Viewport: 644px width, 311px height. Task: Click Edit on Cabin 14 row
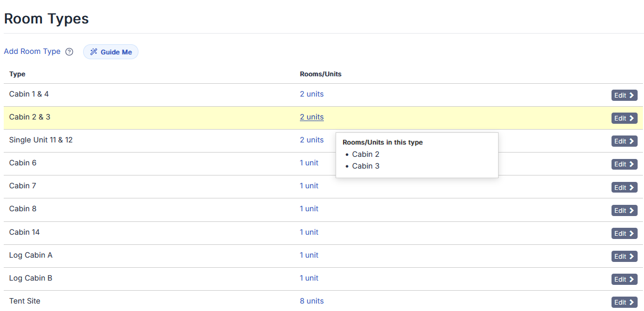tap(624, 234)
